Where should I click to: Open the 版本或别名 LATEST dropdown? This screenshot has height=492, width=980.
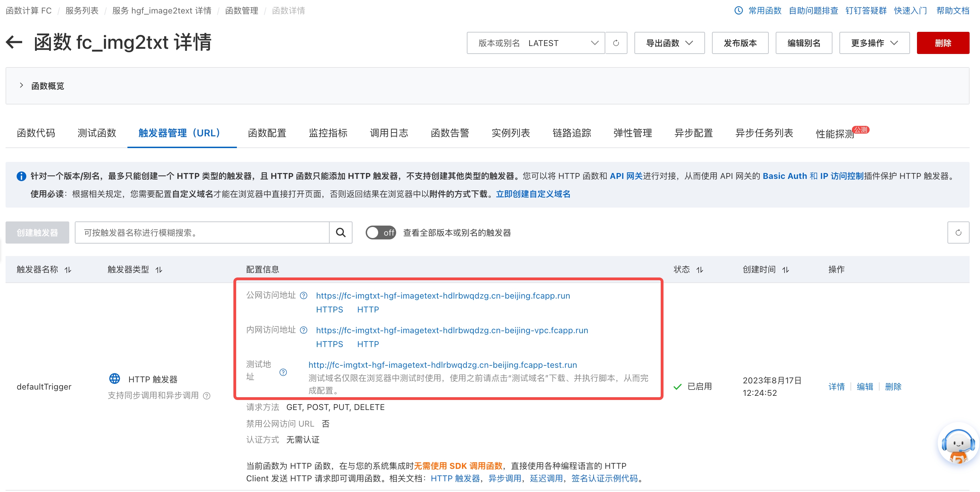(536, 43)
